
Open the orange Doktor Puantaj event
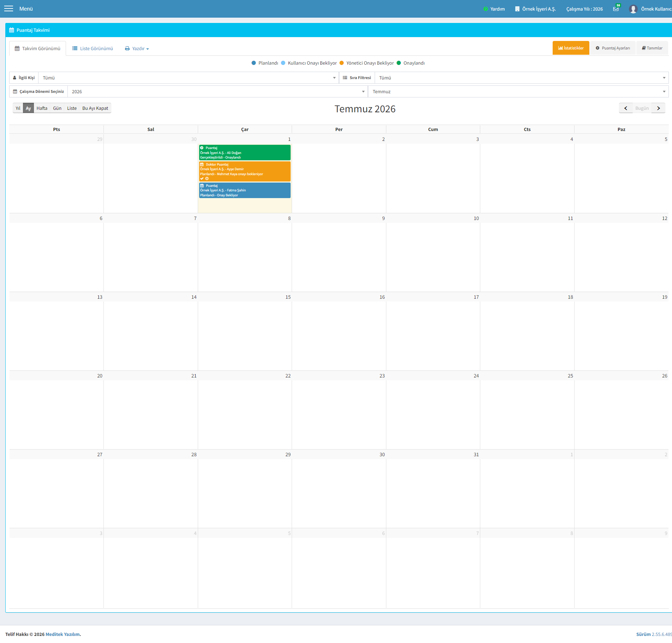245,171
